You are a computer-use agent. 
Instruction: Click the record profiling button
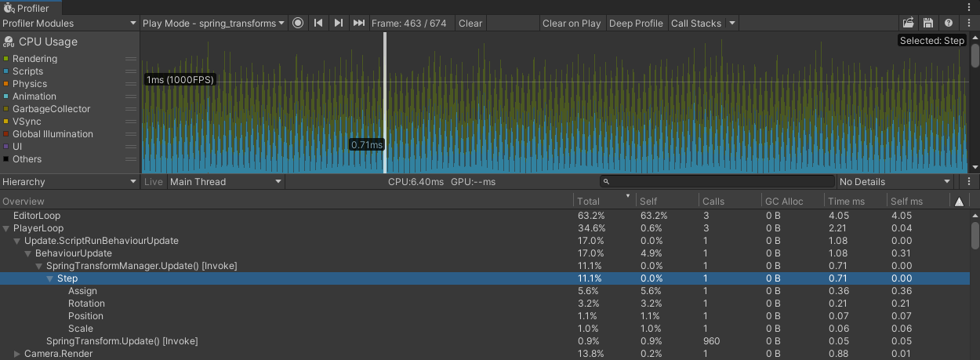[298, 23]
